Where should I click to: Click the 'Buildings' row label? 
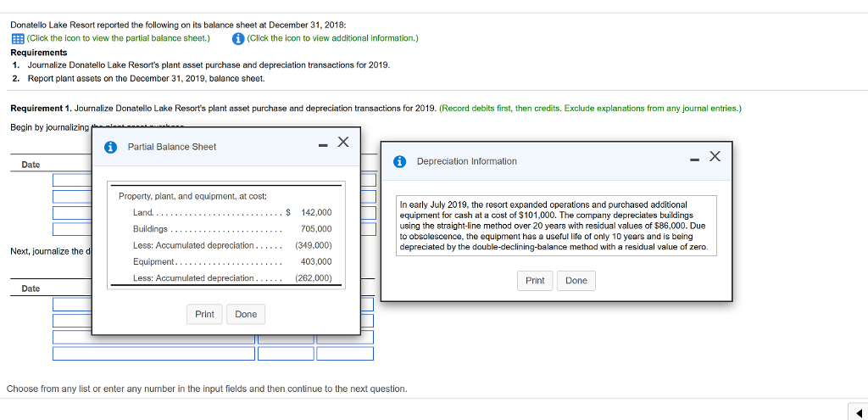tap(150, 229)
